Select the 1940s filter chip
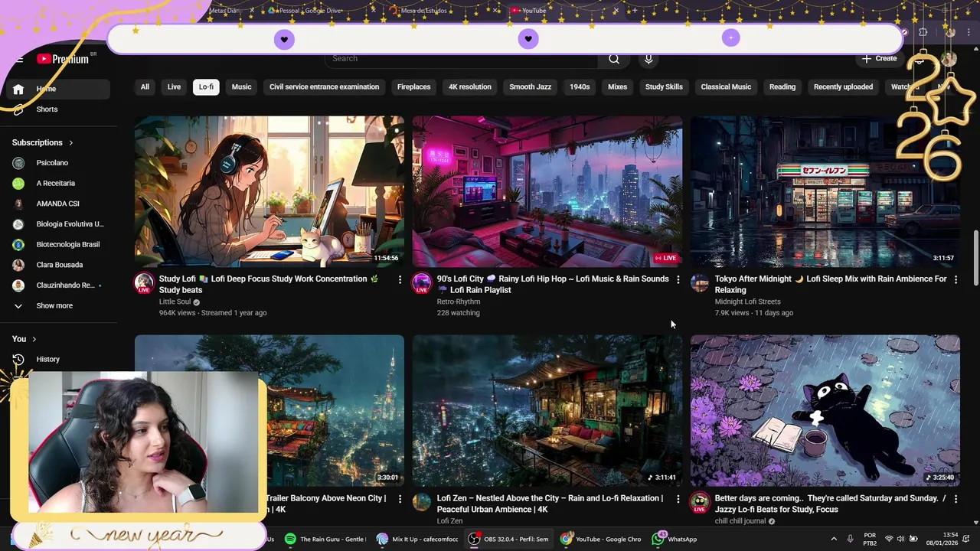Viewport: 980px width, 551px height. point(580,87)
